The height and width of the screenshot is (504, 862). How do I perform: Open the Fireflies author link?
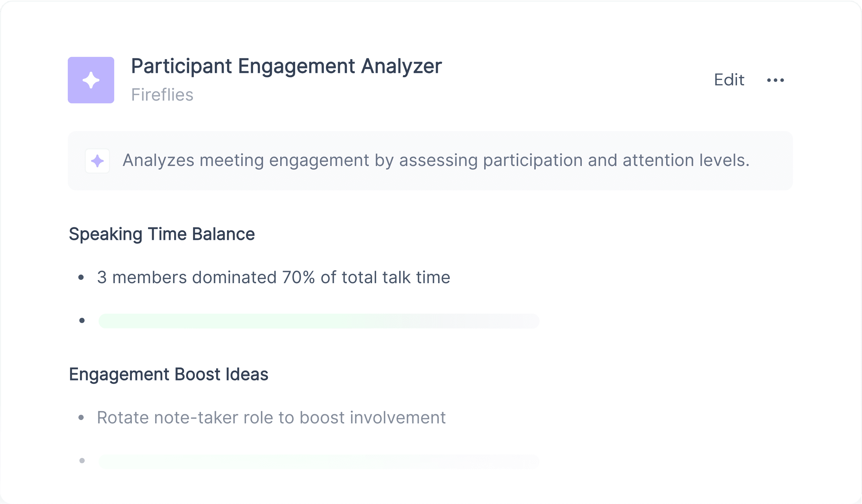click(x=162, y=95)
